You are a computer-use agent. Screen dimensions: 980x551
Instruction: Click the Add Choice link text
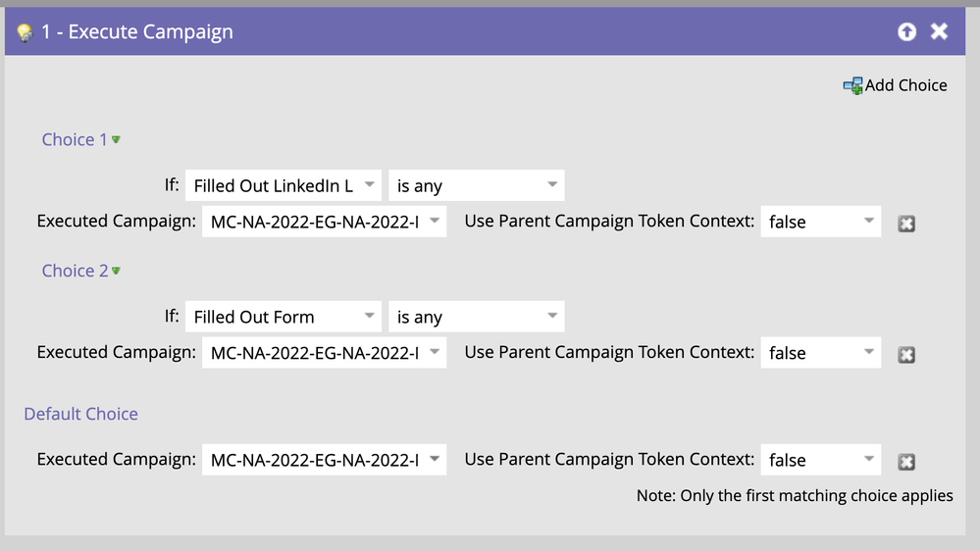click(x=905, y=85)
